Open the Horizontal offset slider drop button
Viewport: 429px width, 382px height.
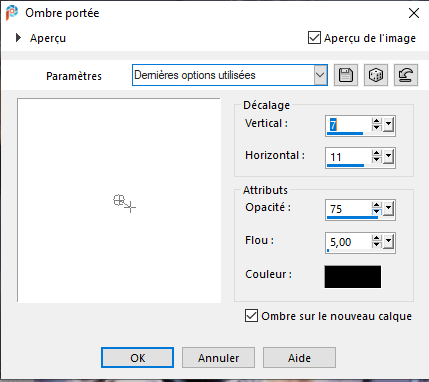pyautogui.click(x=389, y=157)
